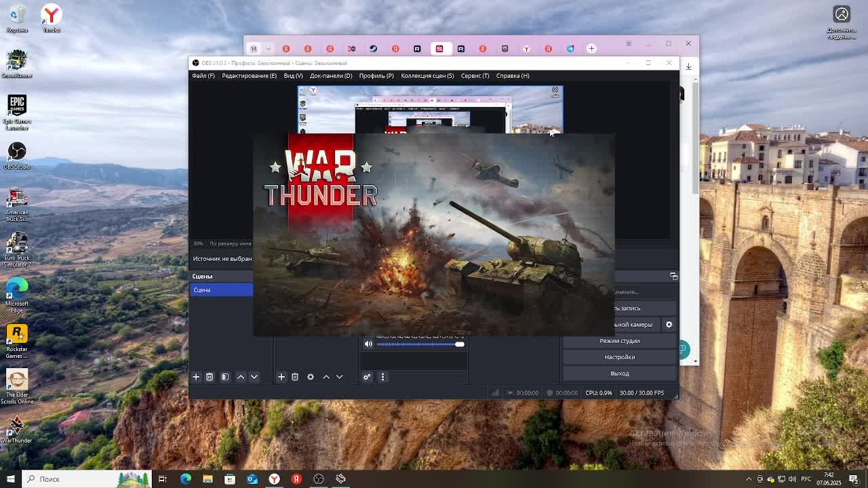Open the Сервис (T) menu

pyautogui.click(x=475, y=76)
